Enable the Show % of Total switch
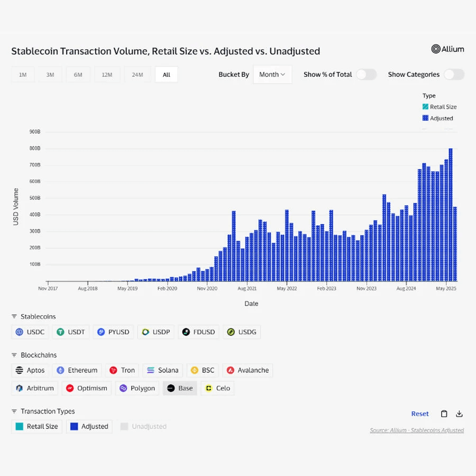 pos(367,75)
